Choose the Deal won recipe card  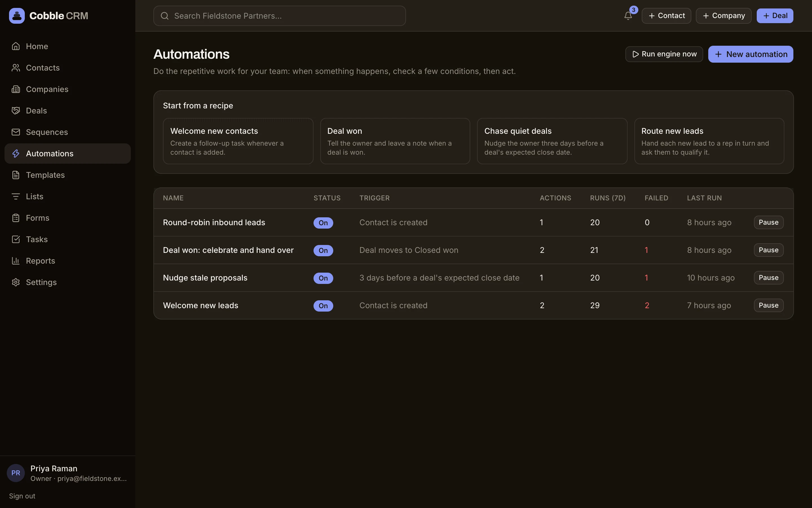395,141
